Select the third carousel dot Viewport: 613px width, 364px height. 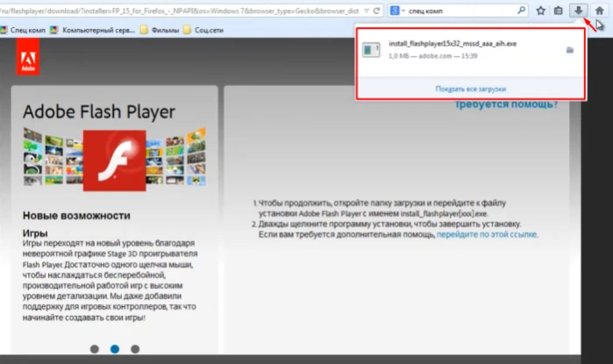coord(135,349)
